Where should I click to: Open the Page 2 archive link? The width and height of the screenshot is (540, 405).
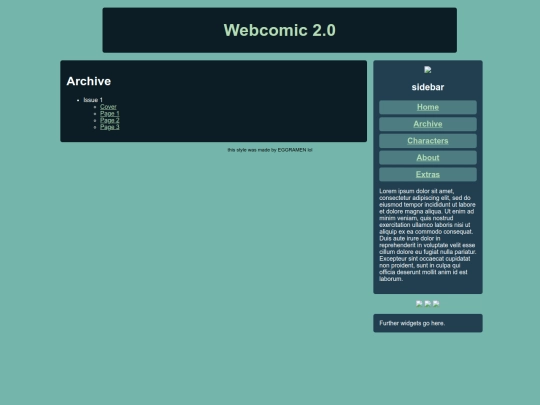tap(110, 120)
